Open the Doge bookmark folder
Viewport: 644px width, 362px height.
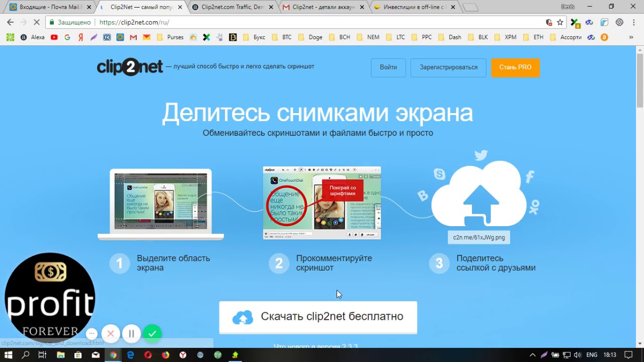[310, 37]
